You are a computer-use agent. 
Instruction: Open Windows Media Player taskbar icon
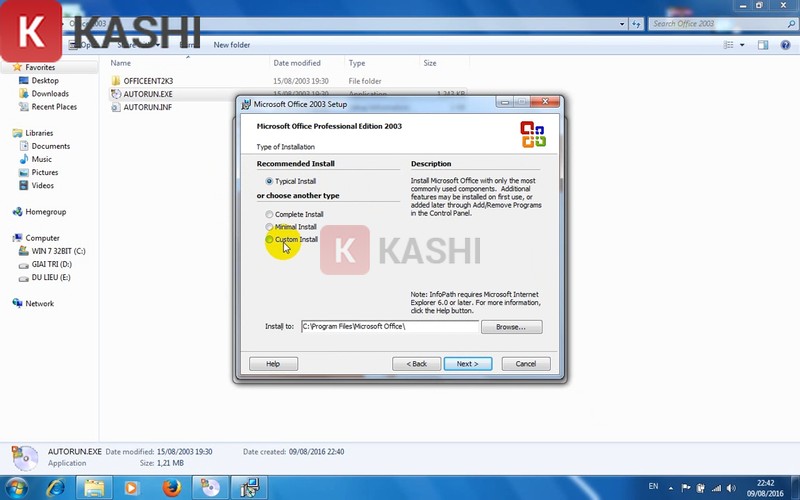click(131, 487)
